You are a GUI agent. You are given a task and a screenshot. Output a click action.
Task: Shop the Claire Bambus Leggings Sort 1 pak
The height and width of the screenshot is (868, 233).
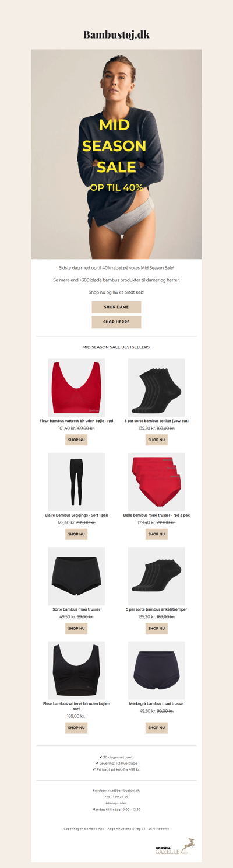pyautogui.click(x=76, y=534)
